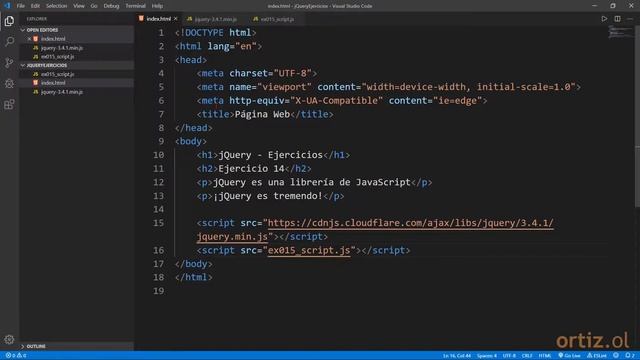Click the "X-UA-Compatible" value on line 6
Screen dimensions: 640x360
pos(336,101)
